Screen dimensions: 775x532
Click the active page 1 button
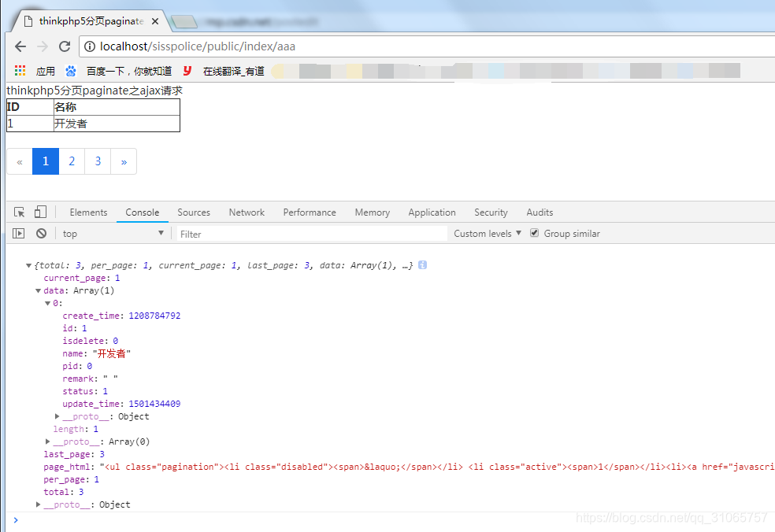click(46, 161)
